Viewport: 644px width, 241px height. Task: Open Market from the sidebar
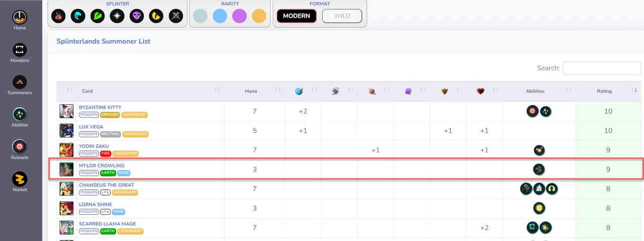pos(20,182)
